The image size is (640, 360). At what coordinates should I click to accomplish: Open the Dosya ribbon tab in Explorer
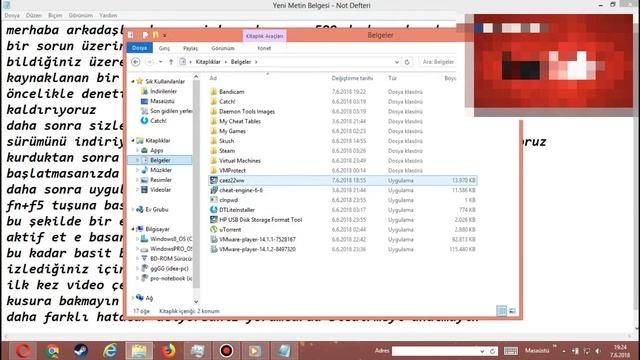tap(140, 48)
